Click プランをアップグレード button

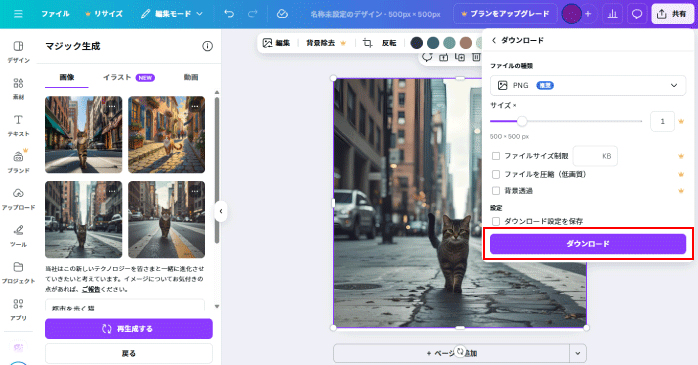click(505, 14)
